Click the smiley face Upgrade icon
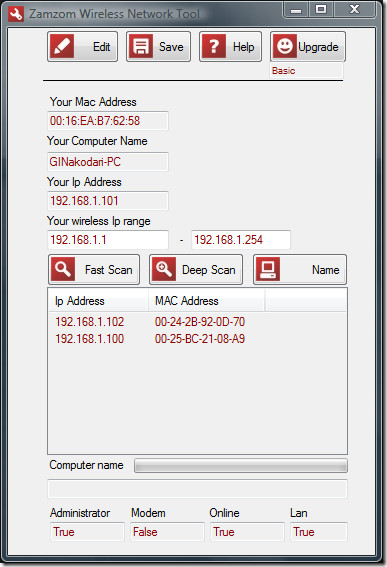 click(x=285, y=46)
